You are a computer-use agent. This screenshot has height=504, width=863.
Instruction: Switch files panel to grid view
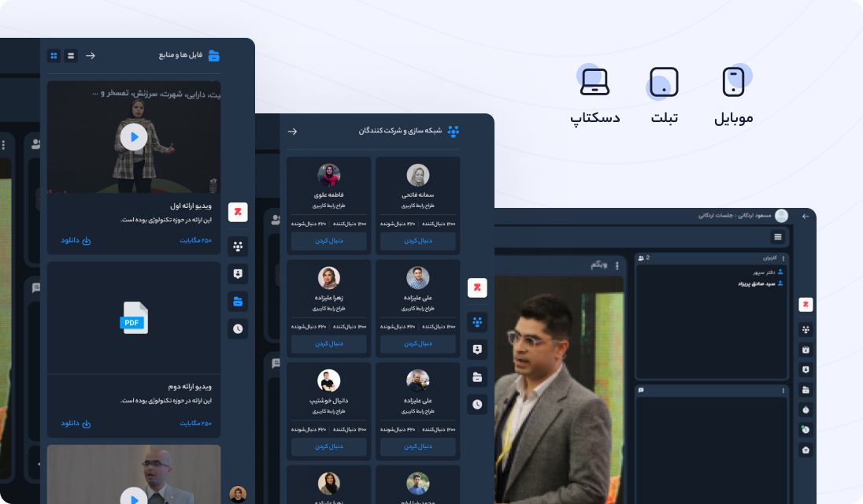[54, 56]
